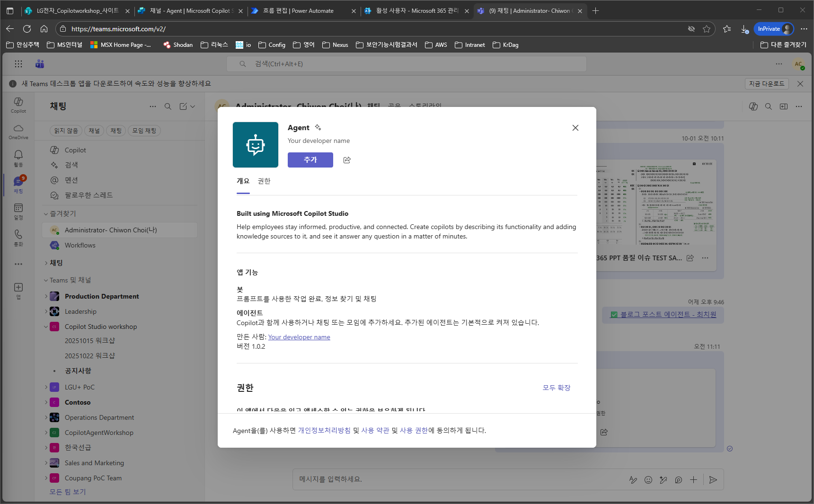Click the search icon in 채팅 header
The width and height of the screenshot is (814, 504).
[x=168, y=106]
